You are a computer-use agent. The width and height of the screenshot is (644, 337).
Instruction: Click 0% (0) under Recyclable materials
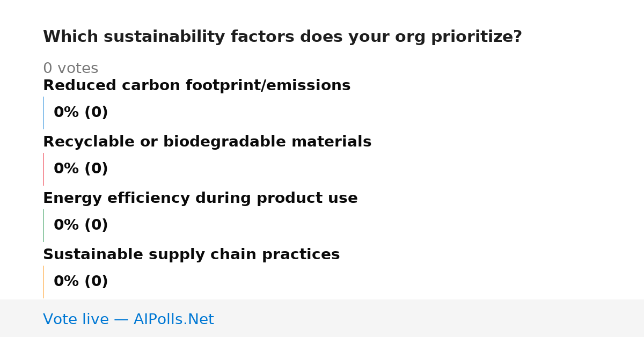click(80, 169)
